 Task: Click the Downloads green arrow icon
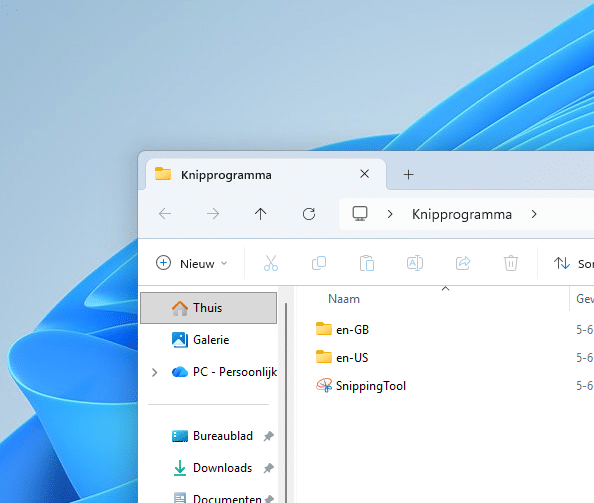(180, 468)
